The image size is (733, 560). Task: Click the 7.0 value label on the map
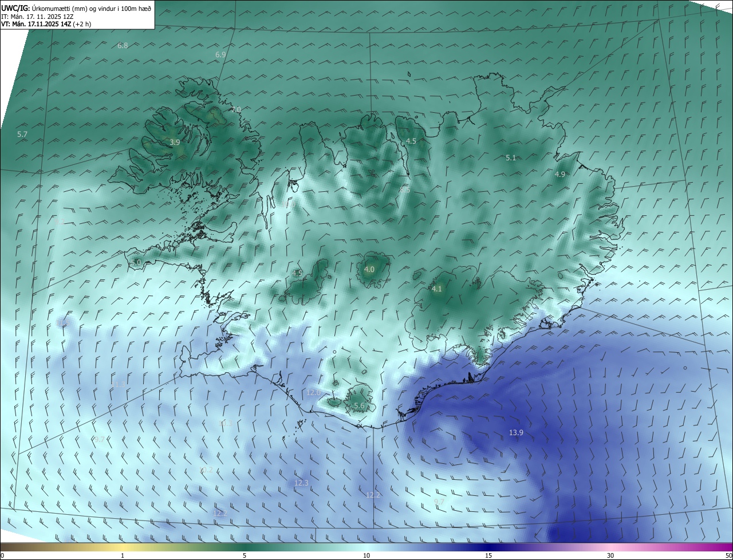click(x=236, y=109)
